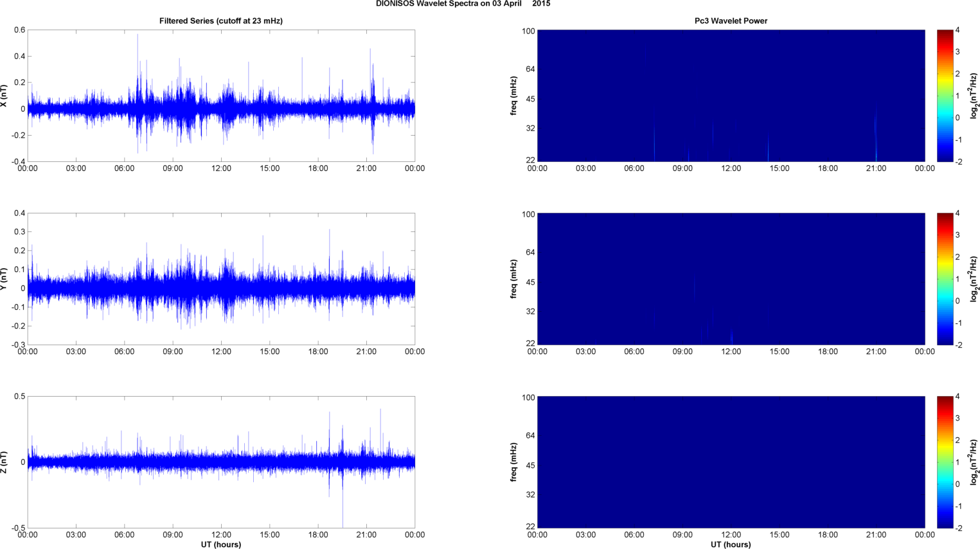980x549 pixels.
Task: Click the -0.3 tick on the Y (nT) axis
Action: (x=18, y=345)
